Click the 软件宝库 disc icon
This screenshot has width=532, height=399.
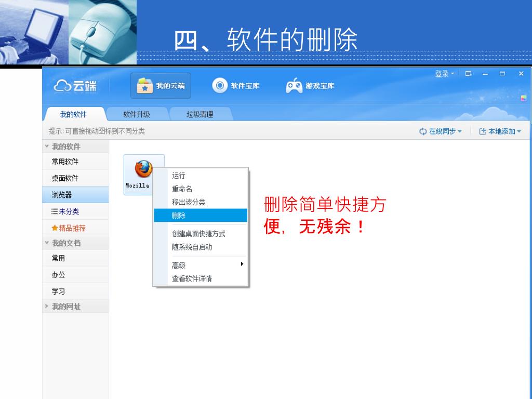coord(220,86)
